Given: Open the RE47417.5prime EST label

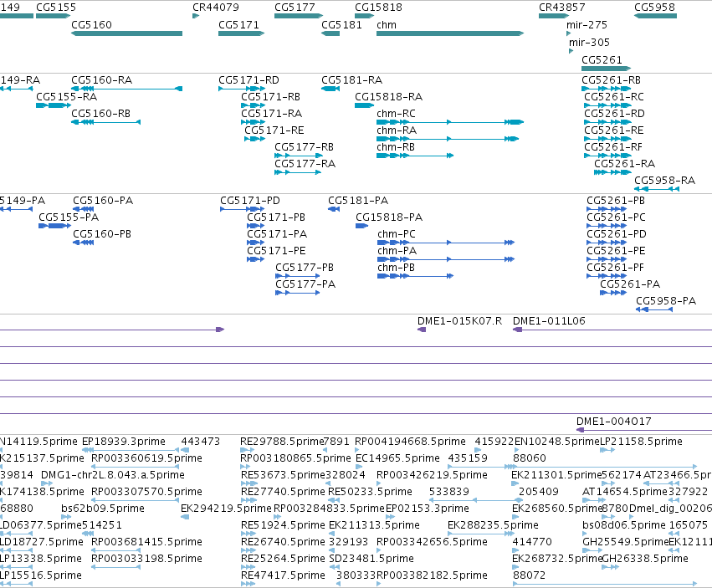Looking at the screenshot, I should (x=283, y=575).
